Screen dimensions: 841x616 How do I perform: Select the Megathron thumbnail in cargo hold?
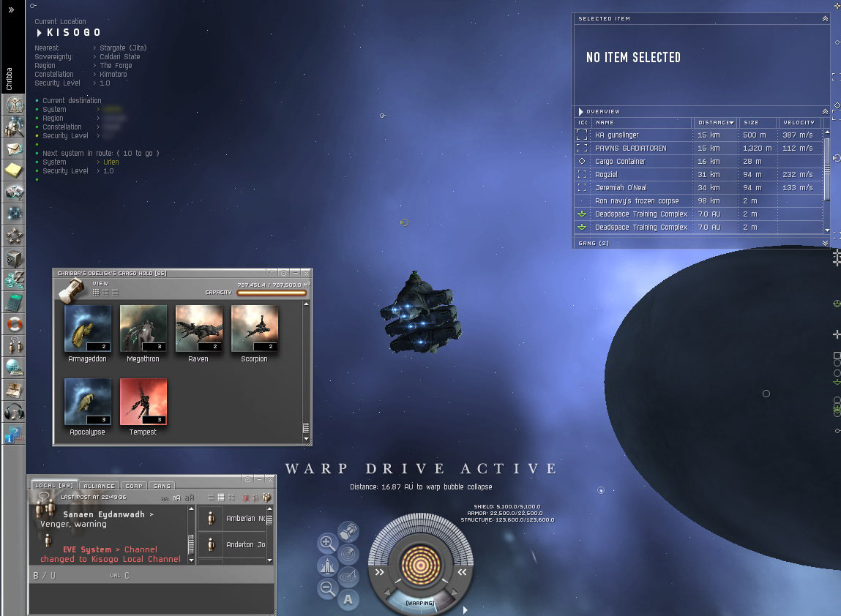point(143,328)
